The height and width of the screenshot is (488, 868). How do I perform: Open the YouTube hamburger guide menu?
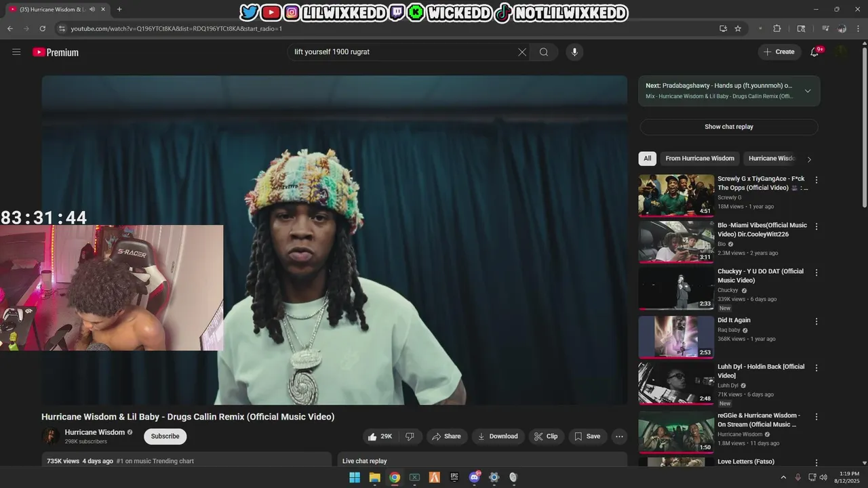pyautogui.click(x=16, y=52)
